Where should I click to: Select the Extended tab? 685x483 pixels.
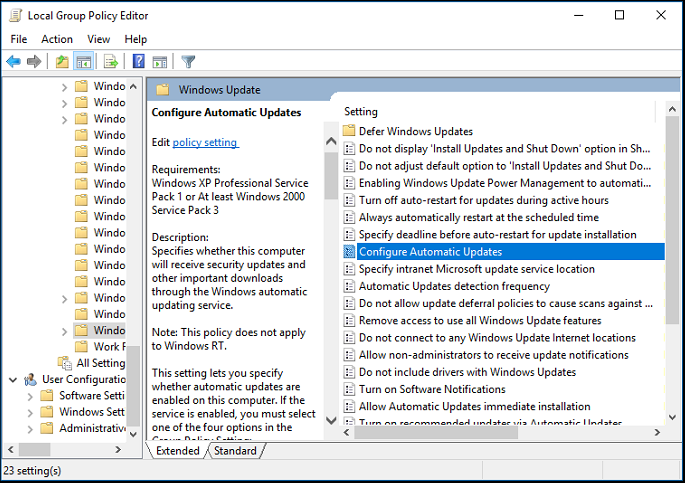coord(178,451)
